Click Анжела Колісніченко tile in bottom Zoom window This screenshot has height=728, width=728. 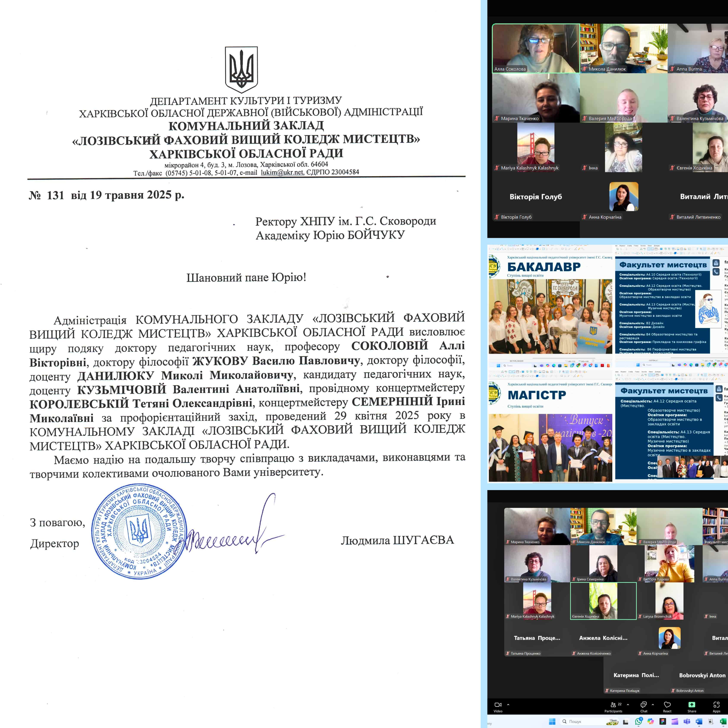click(603, 638)
